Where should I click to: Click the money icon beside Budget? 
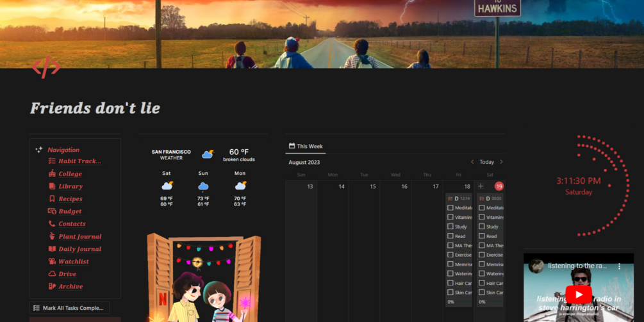click(x=52, y=211)
